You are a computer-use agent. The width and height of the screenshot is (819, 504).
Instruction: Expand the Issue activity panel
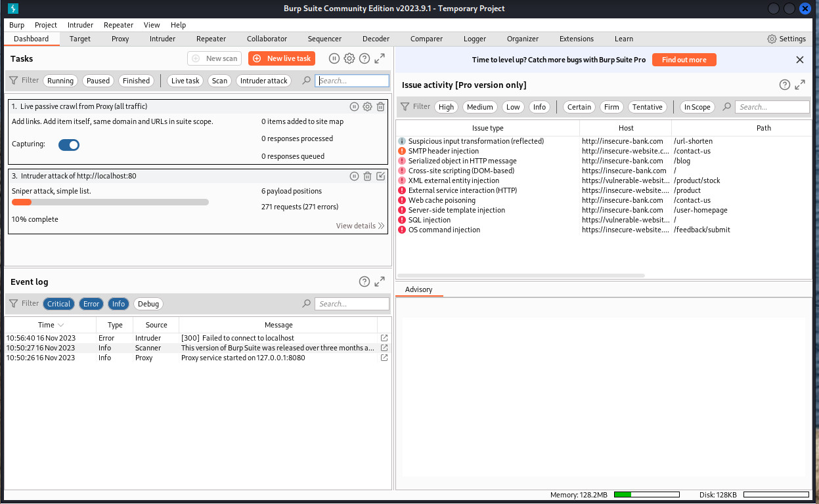tap(799, 84)
